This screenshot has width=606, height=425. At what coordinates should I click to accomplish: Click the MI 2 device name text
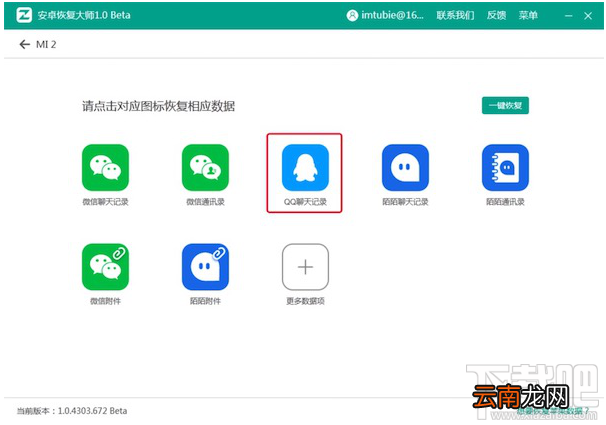point(46,44)
